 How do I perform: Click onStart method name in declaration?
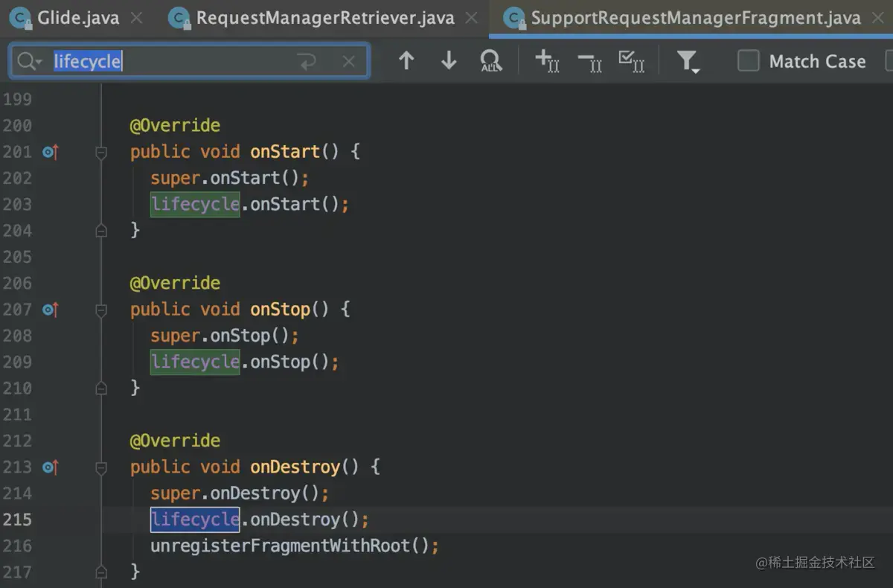pos(284,152)
